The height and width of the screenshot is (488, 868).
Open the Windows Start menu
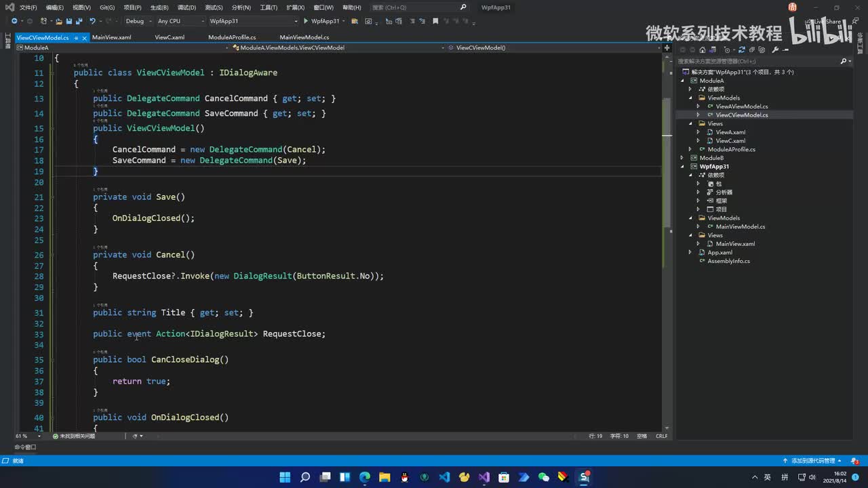[285, 477]
